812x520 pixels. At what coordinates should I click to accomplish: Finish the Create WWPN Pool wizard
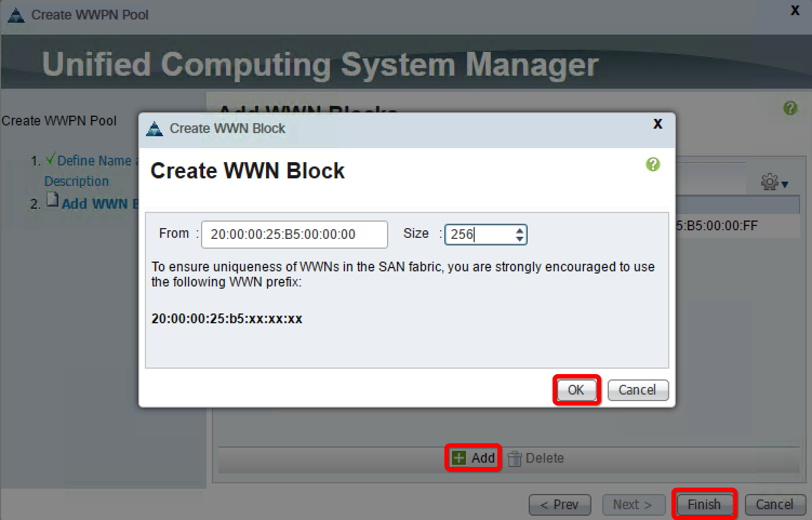click(704, 504)
